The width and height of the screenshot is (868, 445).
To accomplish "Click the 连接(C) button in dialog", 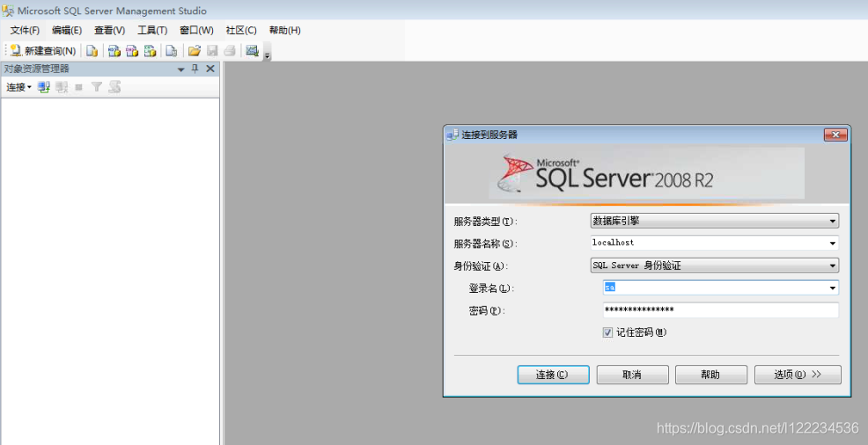I will pos(553,375).
